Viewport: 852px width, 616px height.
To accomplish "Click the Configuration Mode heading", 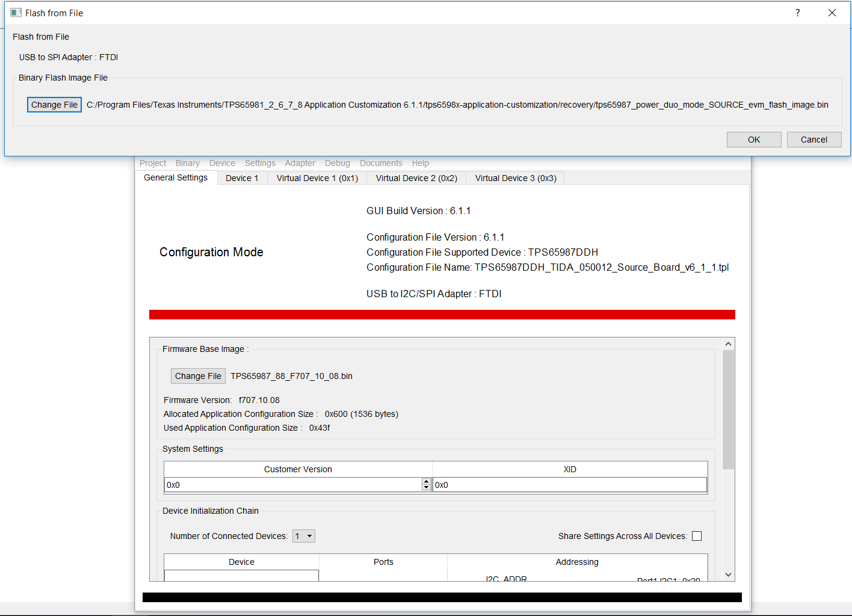I will coord(211,252).
